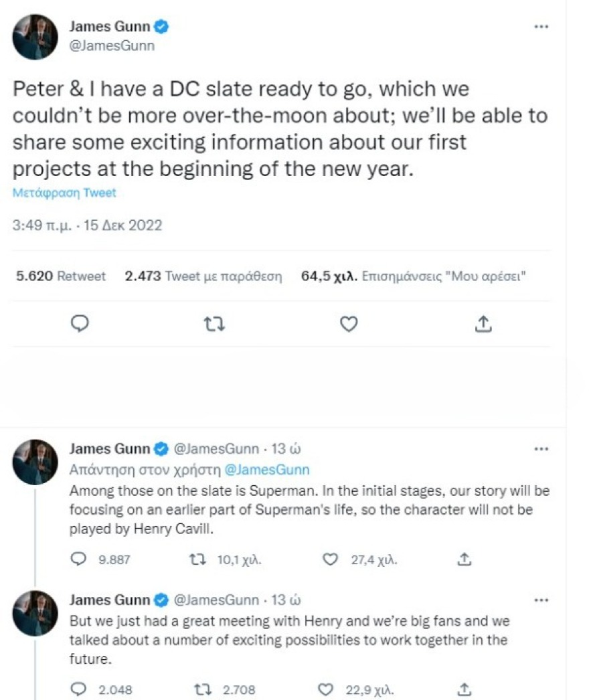Image resolution: width=589 pixels, height=700 pixels.
Task: View the 2.473 quote tweets
Action: pyautogui.click(x=203, y=276)
